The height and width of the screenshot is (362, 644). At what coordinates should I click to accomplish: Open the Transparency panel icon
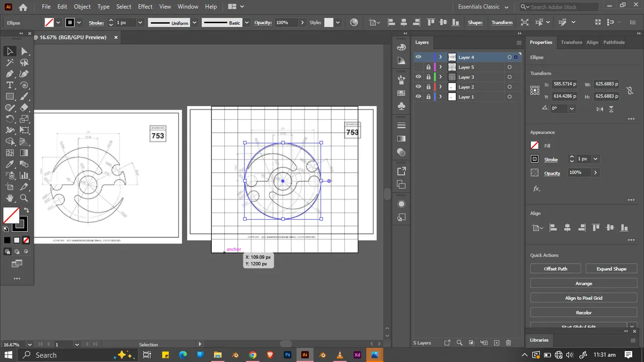401,152
